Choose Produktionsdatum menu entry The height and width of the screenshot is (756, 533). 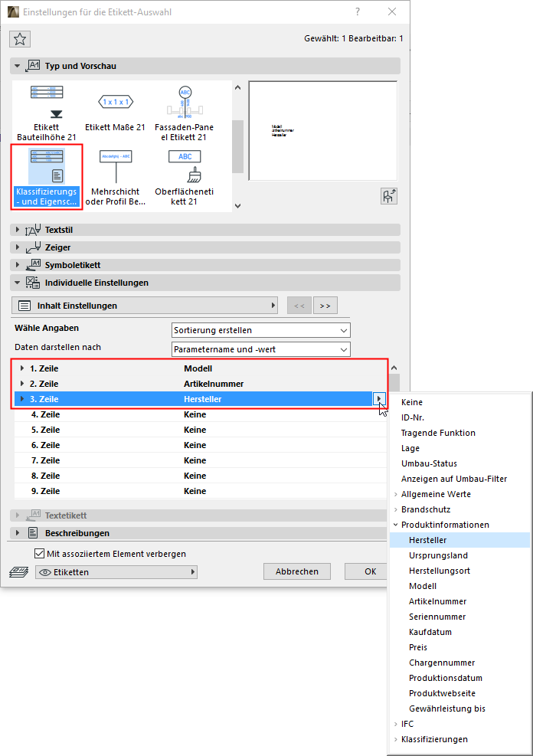coord(459,678)
